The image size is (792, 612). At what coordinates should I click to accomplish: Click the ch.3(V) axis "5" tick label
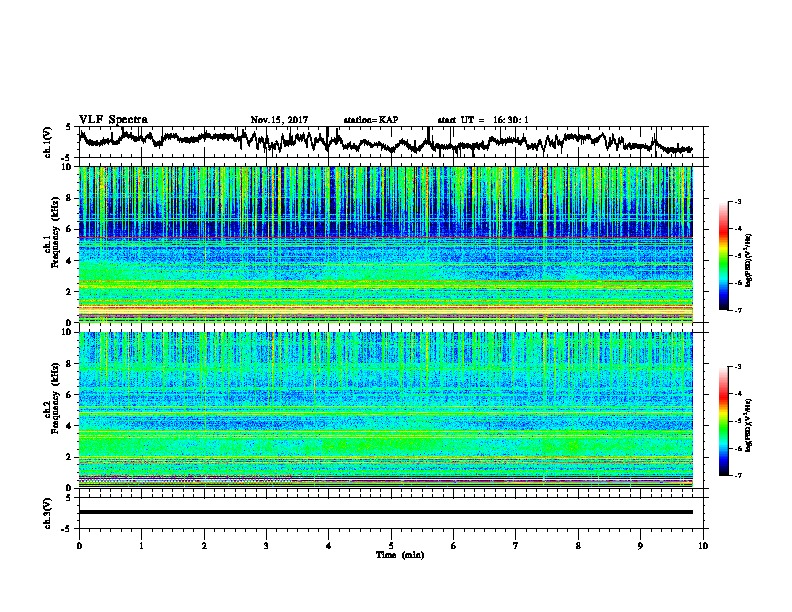tap(68, 498)
